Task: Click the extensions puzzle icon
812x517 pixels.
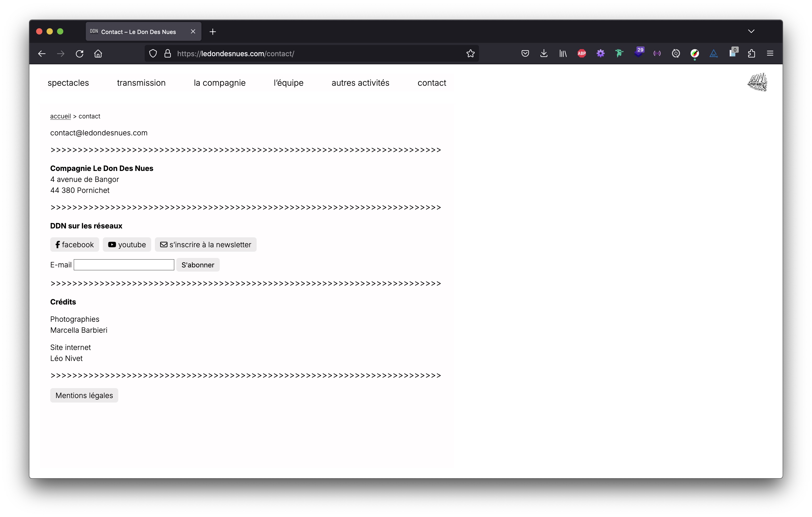Action: 752,54
